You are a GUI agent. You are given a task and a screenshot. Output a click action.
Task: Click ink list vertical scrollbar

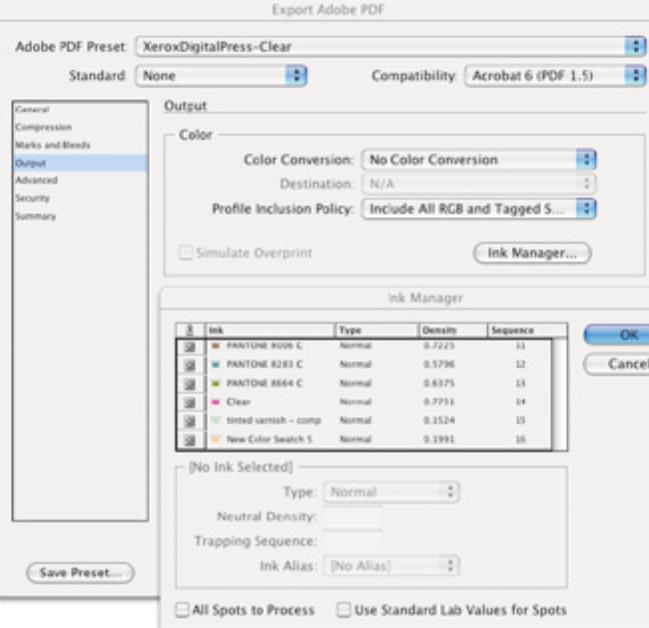pos(560,394)
